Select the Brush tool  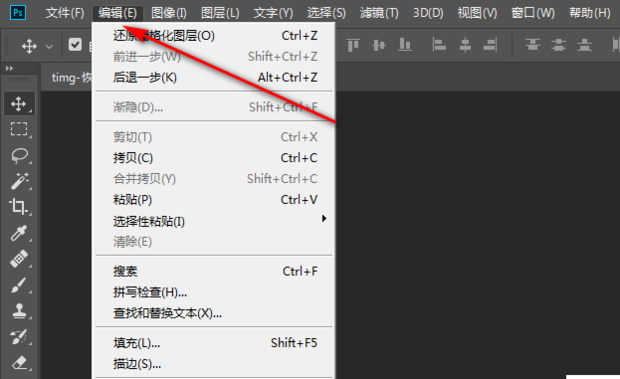coord(19,285)
